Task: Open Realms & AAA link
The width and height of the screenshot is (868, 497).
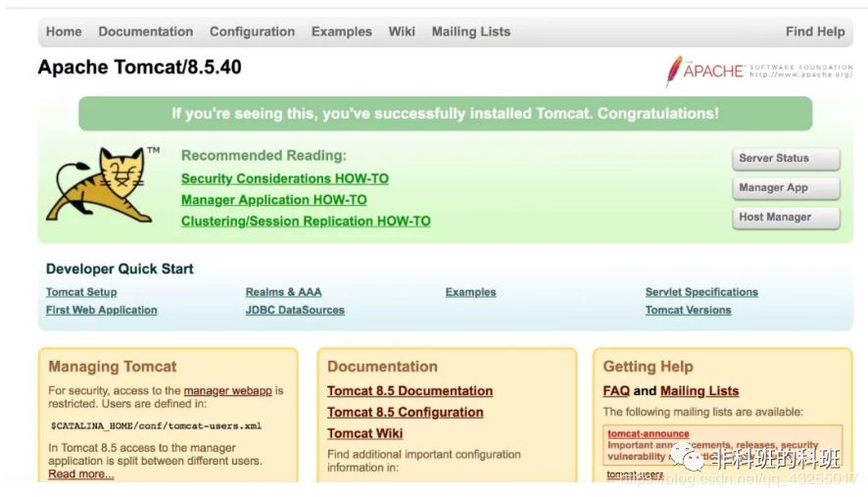Action: pyautogui.click(x=283, y=292)
